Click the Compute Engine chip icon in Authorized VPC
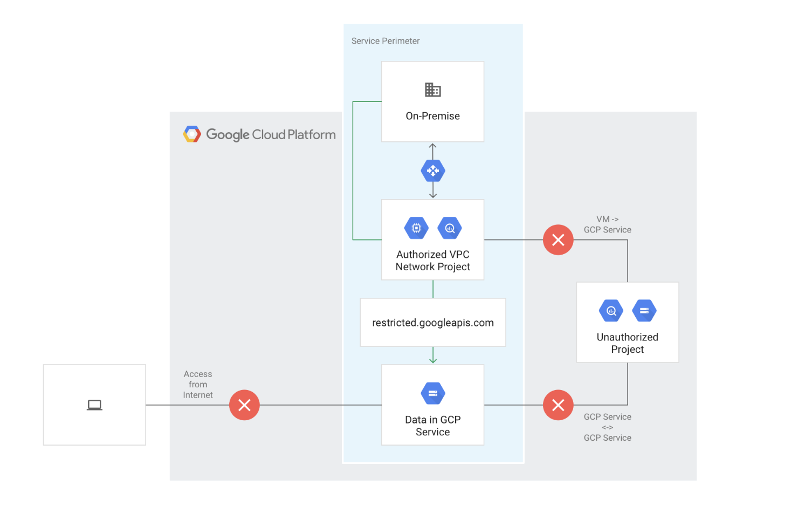Image resolution: width=812 pixels, height=506 pixels. point(416,228)
